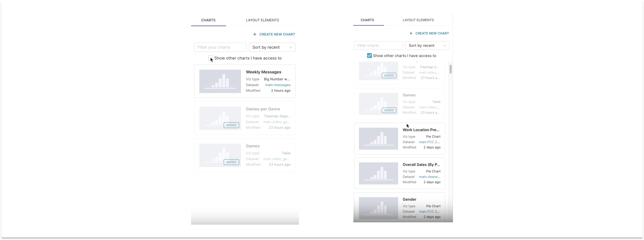
Task: Scroll down right panel chart list
Action: tap(451, 164)
